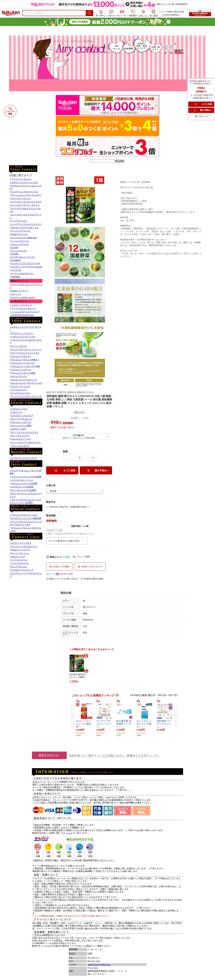The width and height of the screenshot is (215, 980).
Task: Click かごに追加 in the floating panel
Action: [x=201, y=104]
